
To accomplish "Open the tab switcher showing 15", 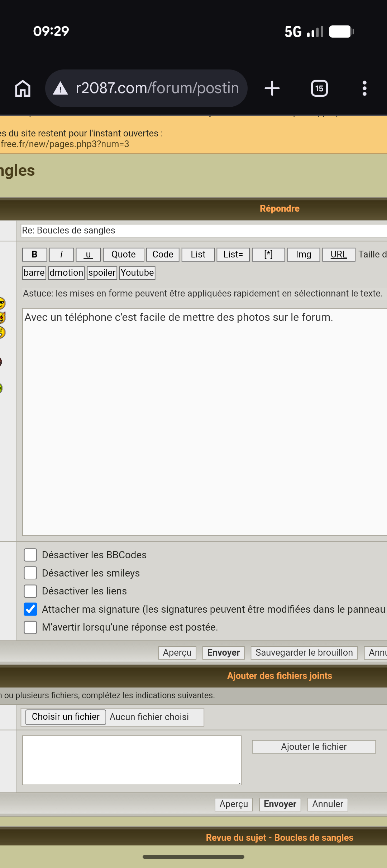I will click(319, 88).
